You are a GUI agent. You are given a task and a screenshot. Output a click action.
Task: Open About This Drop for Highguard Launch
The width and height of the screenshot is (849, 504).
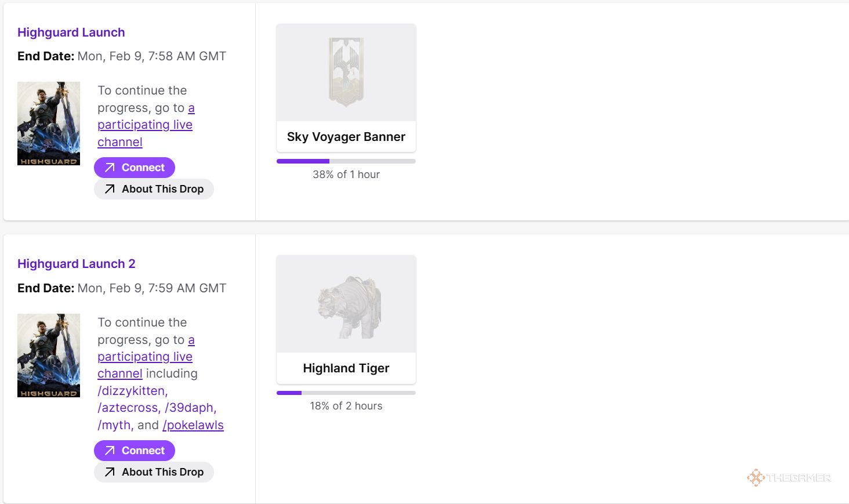[154, 189]
